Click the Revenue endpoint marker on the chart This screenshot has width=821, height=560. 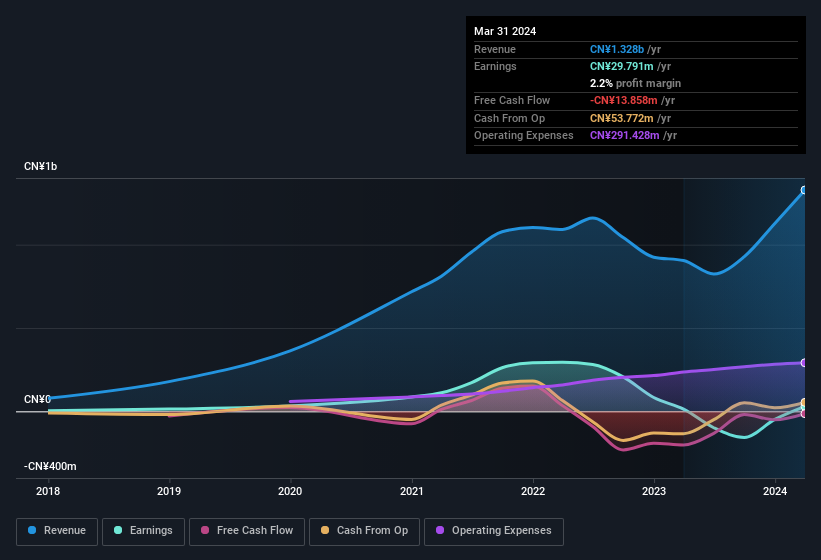(804, 190)
